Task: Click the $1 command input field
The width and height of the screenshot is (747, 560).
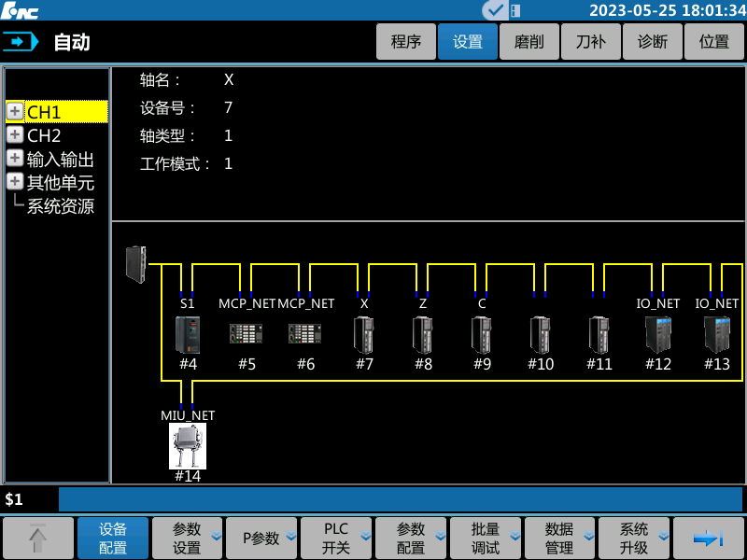Action: [400, 499]
